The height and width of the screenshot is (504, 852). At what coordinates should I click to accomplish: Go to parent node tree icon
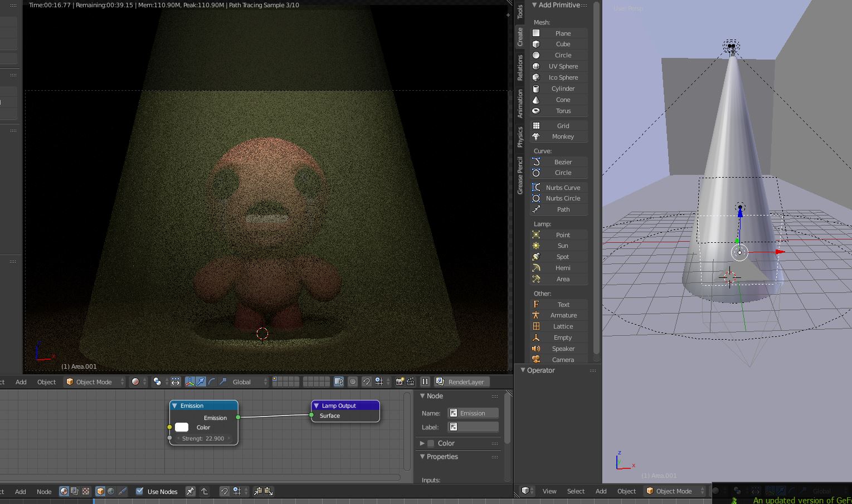coord(205,491)
